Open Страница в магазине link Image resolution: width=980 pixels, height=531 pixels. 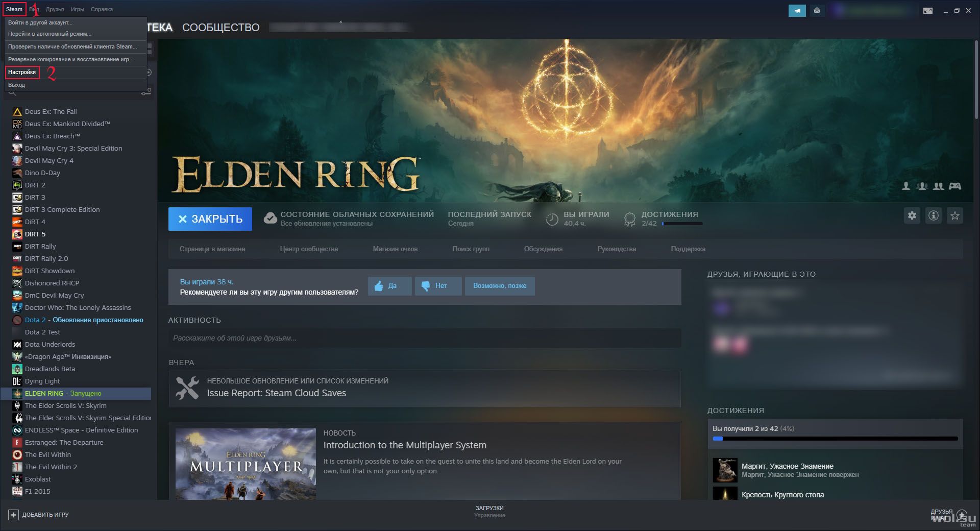[x=212, y=249]
